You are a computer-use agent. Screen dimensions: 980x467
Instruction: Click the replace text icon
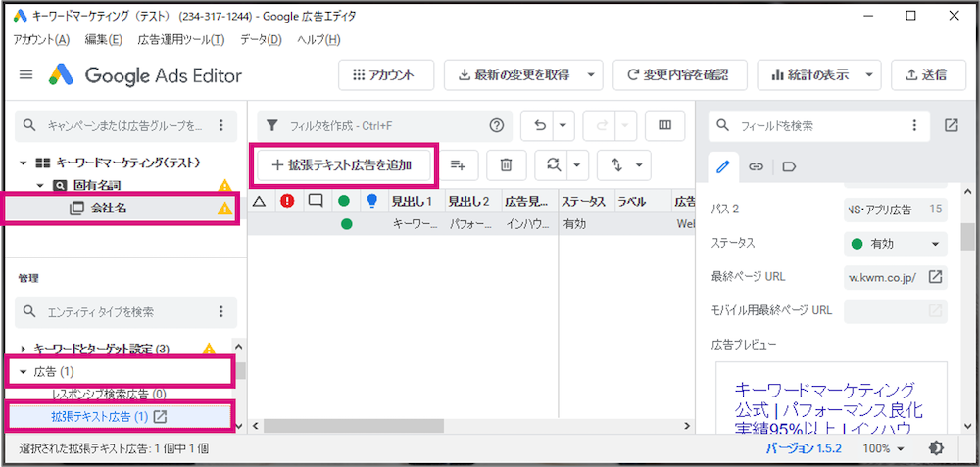pos(553,164)
